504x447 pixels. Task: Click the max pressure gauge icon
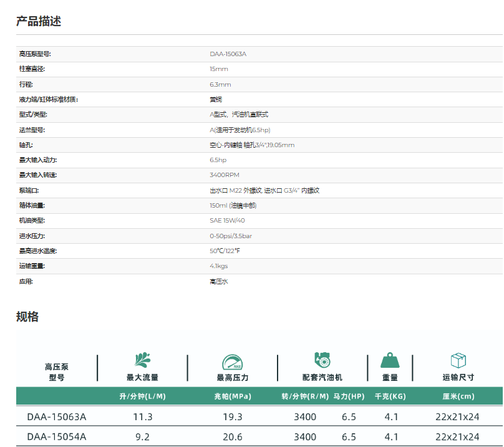pos(232,362)
